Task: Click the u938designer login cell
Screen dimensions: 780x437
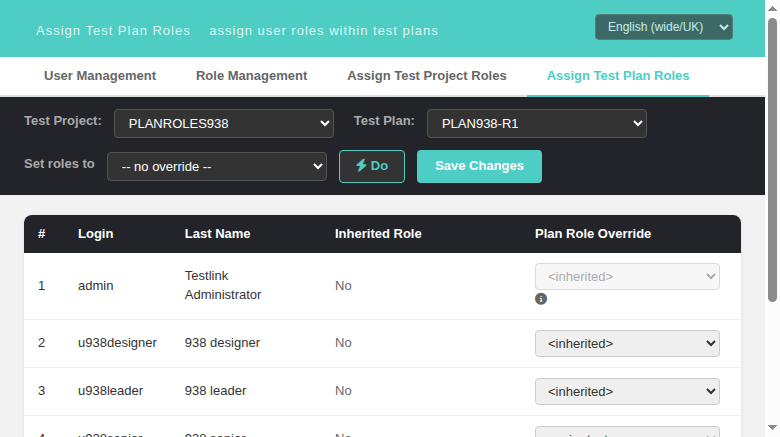Action: tap(117, 342)
